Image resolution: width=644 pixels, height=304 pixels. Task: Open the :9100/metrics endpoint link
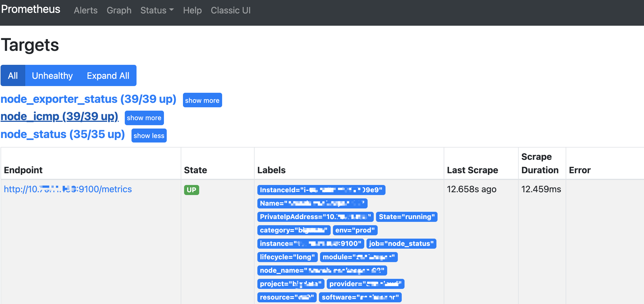pos(68,189)
